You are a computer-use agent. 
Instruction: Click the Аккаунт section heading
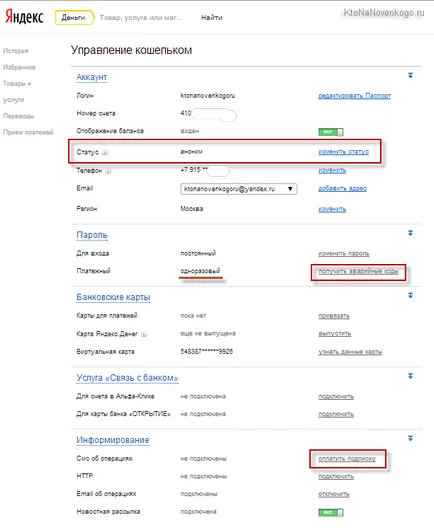tap(92, 77)
